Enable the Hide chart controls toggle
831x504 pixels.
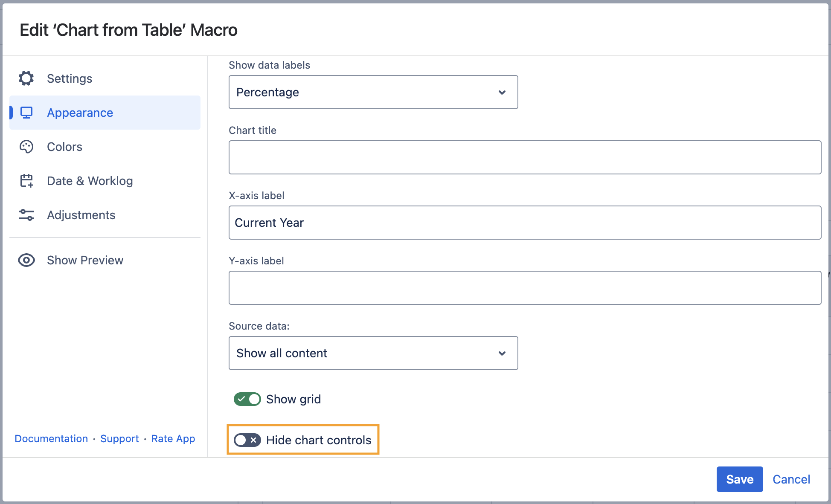(x=247, y=440)
